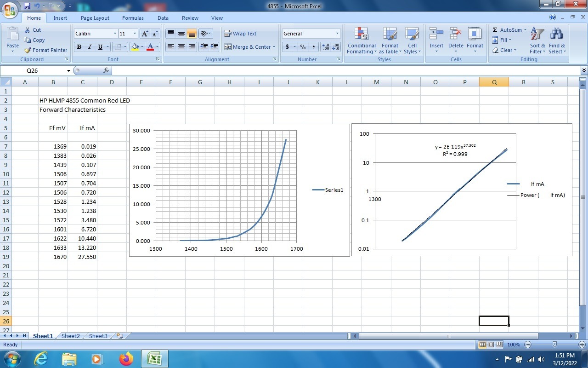Image resolution: width=588 pixels, height=368 pixels.
Task: Click the Office Button orb
Action: (x=10, y=9)
